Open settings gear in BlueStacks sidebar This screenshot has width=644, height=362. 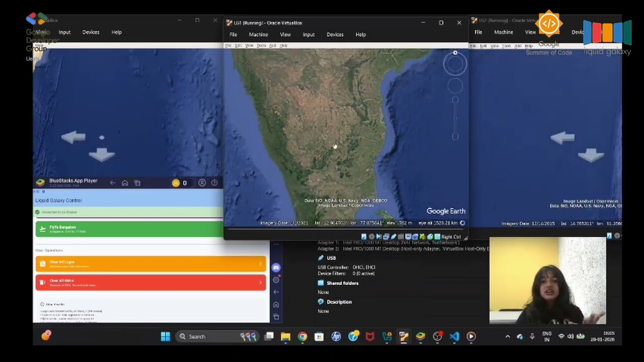[x=276, y=280]
